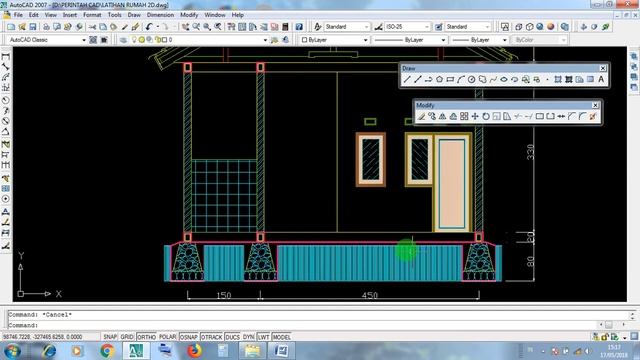Select the Polyline tool in Draw toolbar
Screen dimensions: 640x360
click(428, 80)
